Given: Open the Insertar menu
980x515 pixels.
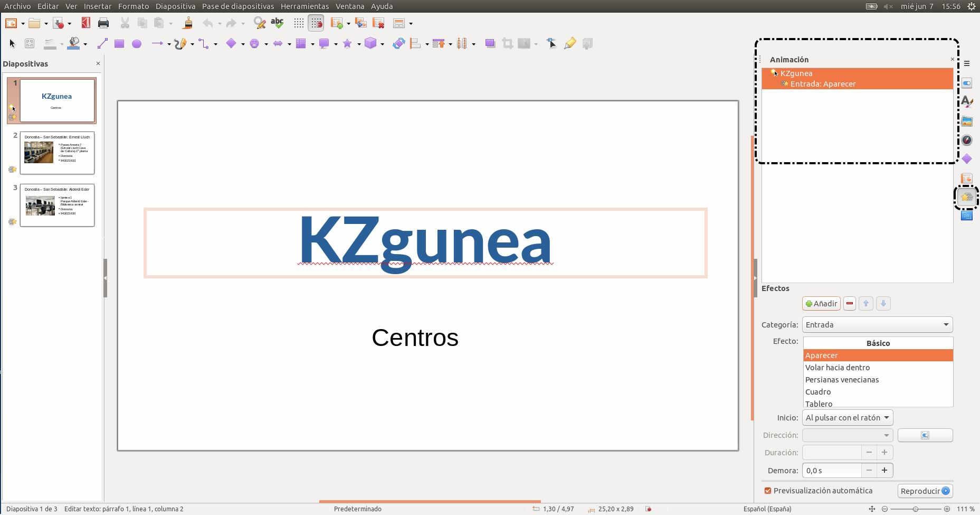Looking at the screenshot, I should 98,6.
